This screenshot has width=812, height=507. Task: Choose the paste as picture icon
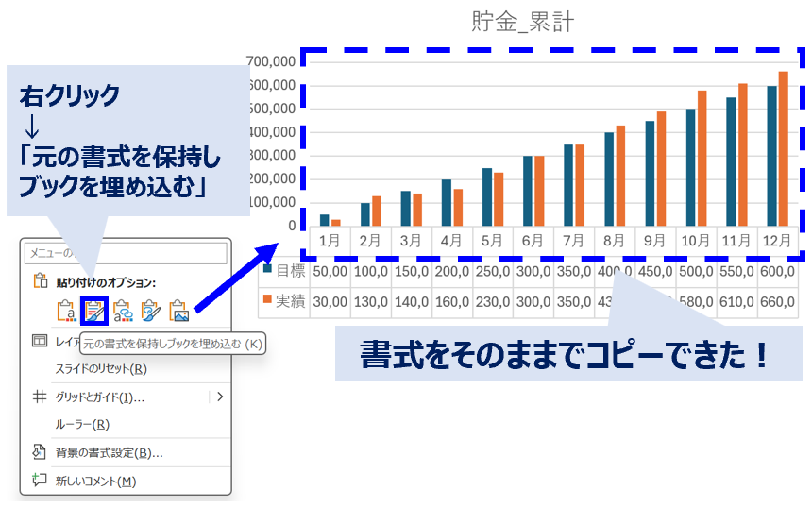click(x=179, y=311)
